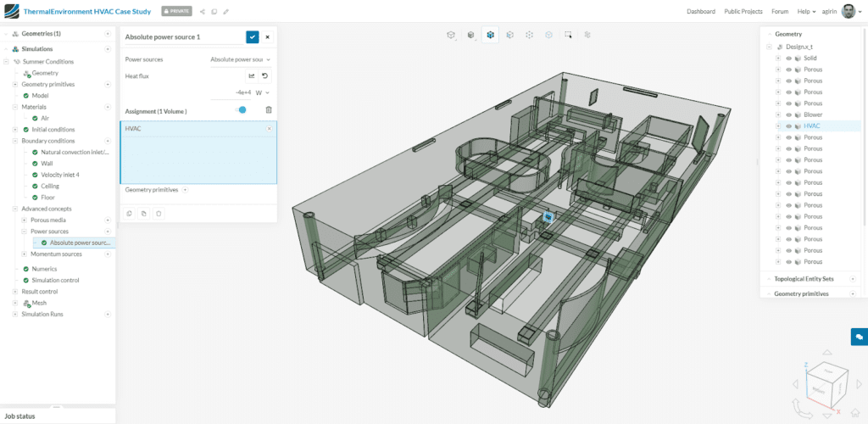Go to Public Projects
The width and height of the screenshot is (868, 424).
pos(743,11)
